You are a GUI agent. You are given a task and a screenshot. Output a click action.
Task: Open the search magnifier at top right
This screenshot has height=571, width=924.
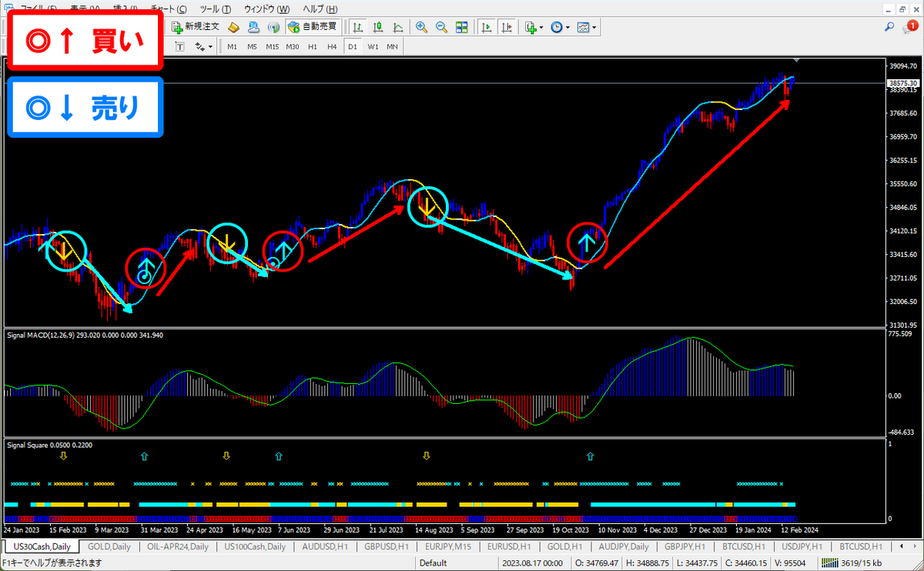click(889, 27)
